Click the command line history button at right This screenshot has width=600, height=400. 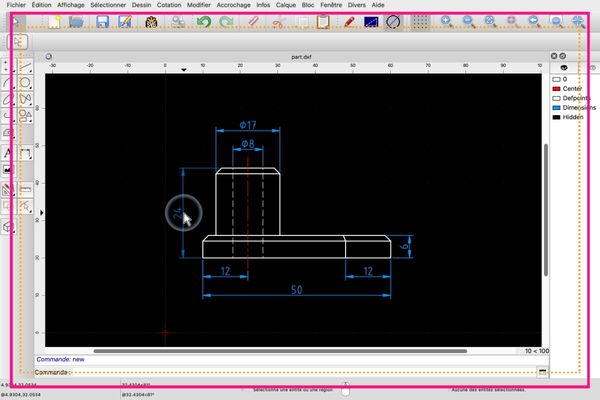[542, 372]
